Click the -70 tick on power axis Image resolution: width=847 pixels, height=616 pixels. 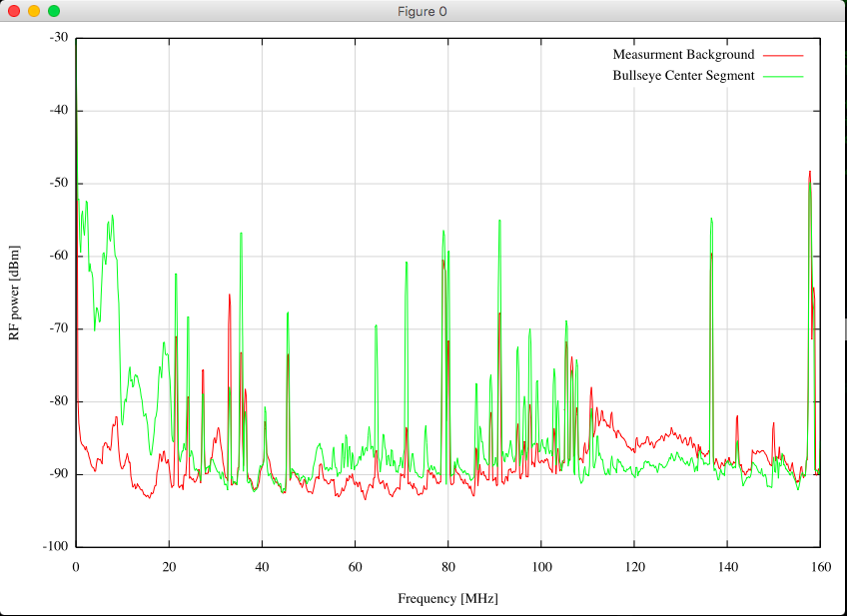[x=58, y=328]
